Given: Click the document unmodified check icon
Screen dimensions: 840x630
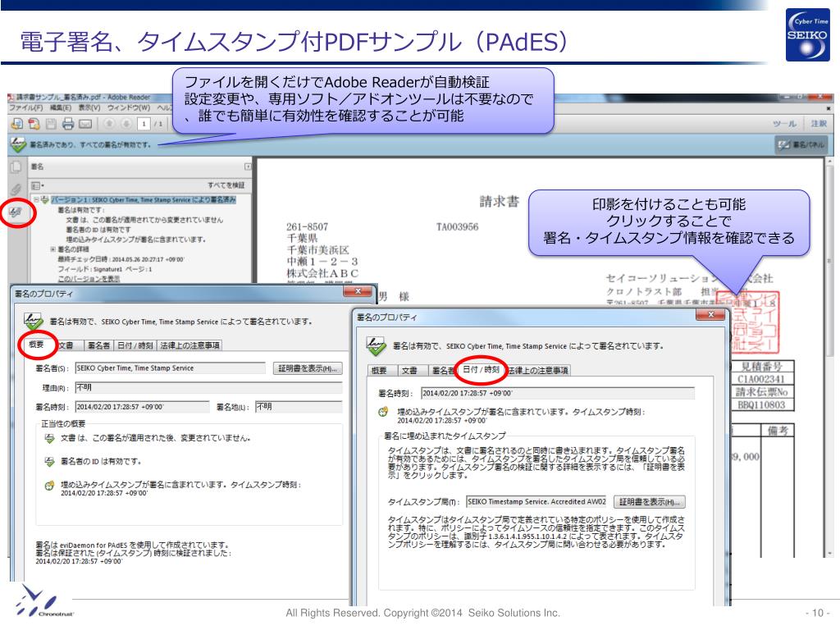Looking at the screenshot, I should point(49,438).
